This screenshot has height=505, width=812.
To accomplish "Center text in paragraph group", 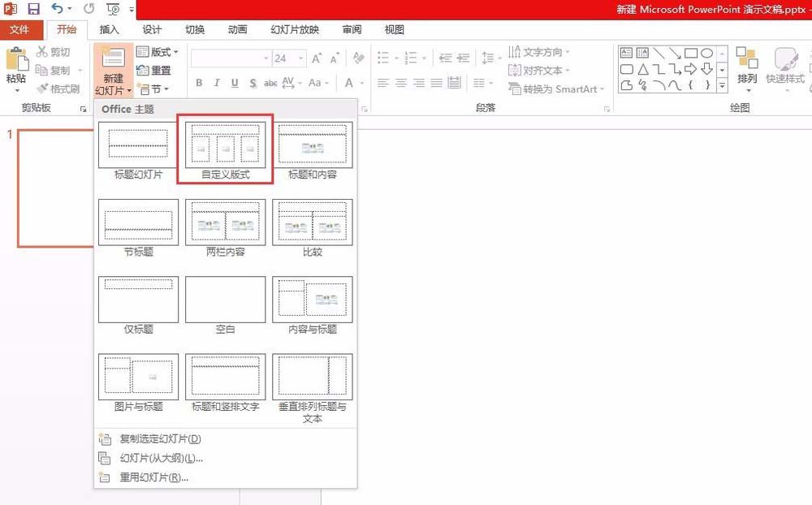I will point(401,83).
